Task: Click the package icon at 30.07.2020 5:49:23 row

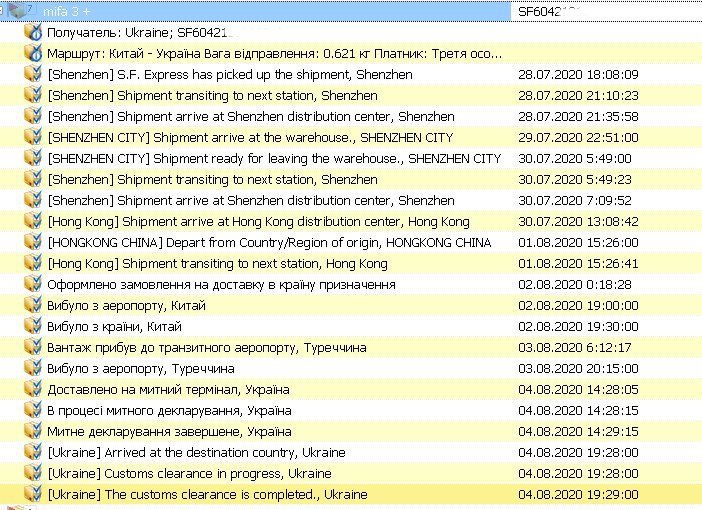Action: tap(33, 179)
